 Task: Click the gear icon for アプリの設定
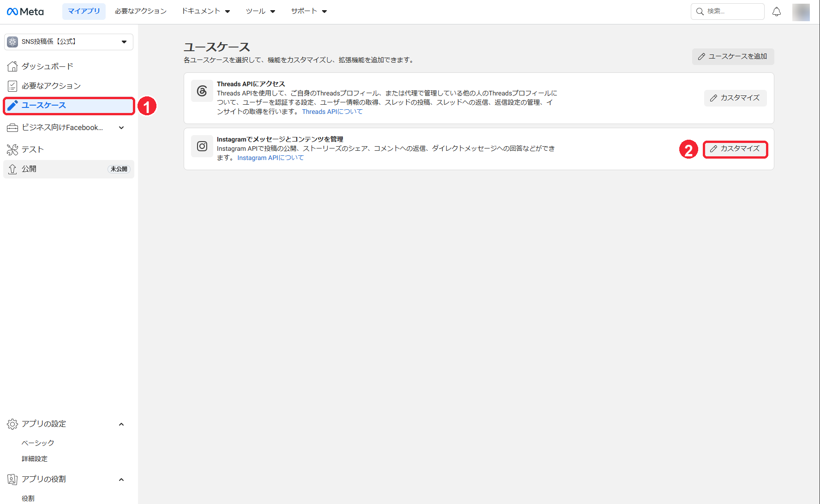click(12, 424)
